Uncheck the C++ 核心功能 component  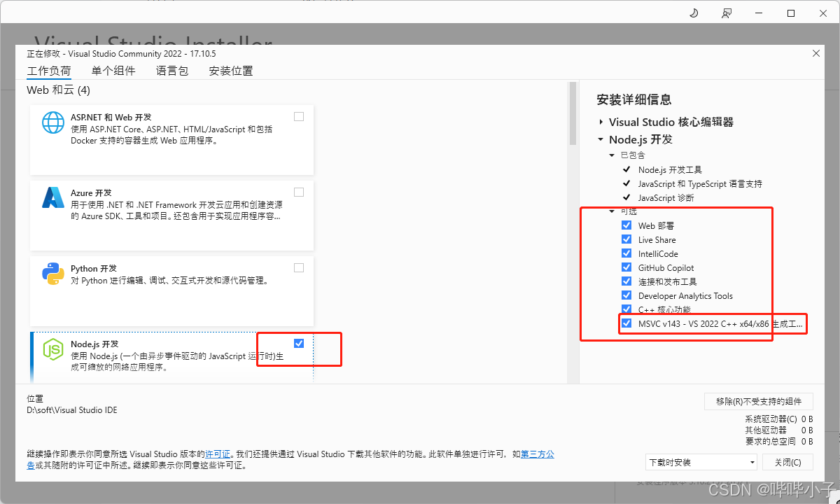point(626,309)
